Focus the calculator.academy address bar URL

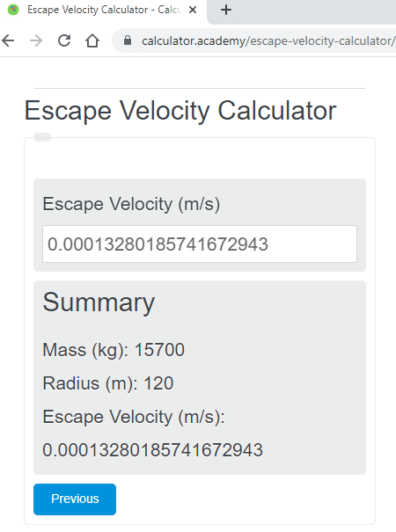(268, 40)
